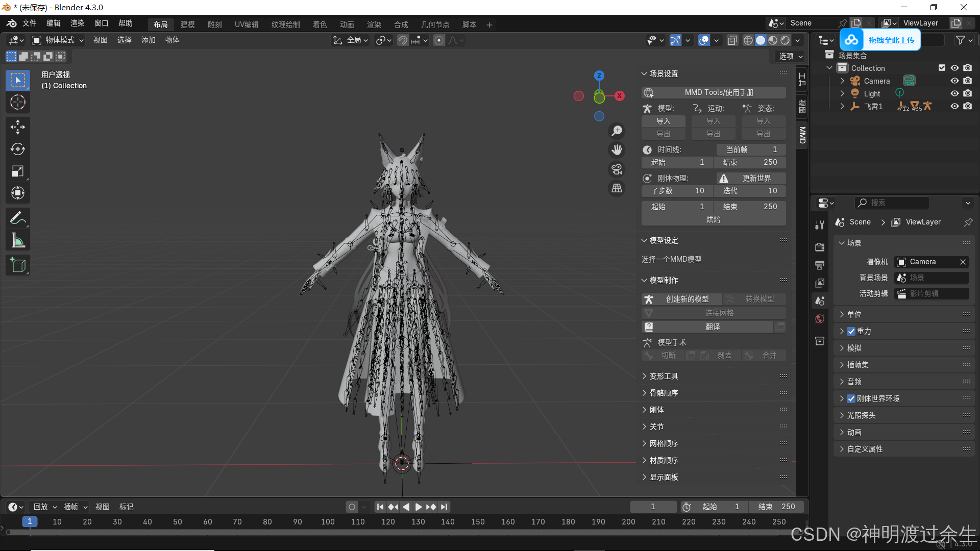Open the 物体模式 mode dropdown
The width and height of the screenshot is (980, 551).
tap(58, 40)
